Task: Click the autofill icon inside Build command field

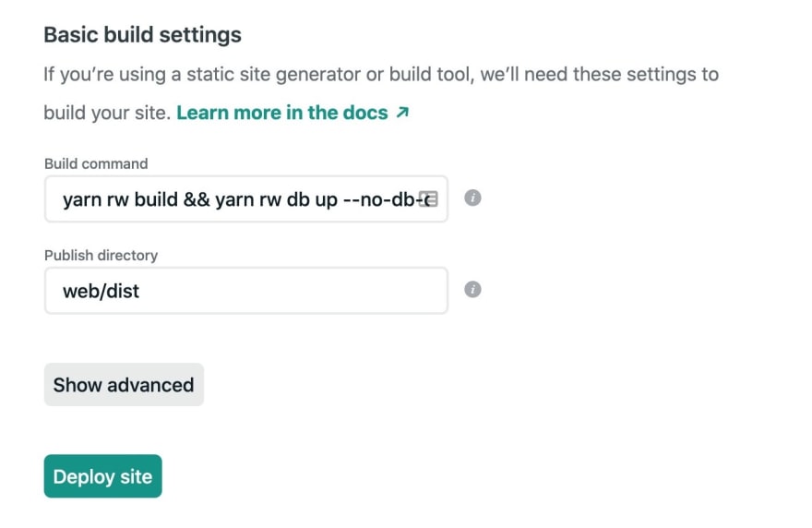Action: [428, 199]
